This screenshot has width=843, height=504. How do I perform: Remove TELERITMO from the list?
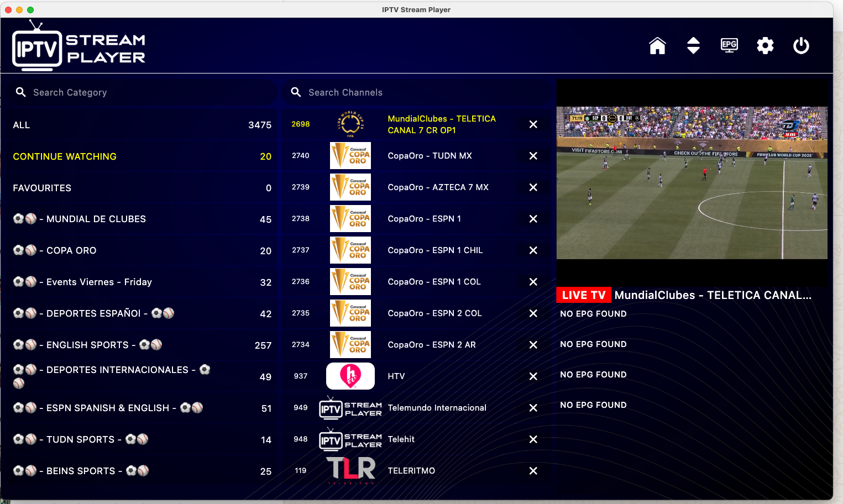[x=533, y=471]
